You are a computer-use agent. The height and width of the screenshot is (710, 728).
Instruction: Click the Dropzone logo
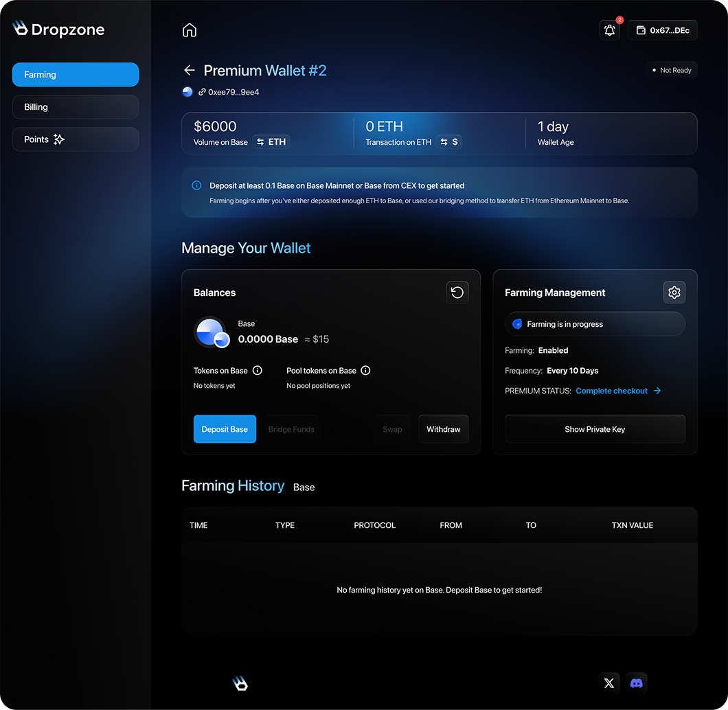click(58, 30)
